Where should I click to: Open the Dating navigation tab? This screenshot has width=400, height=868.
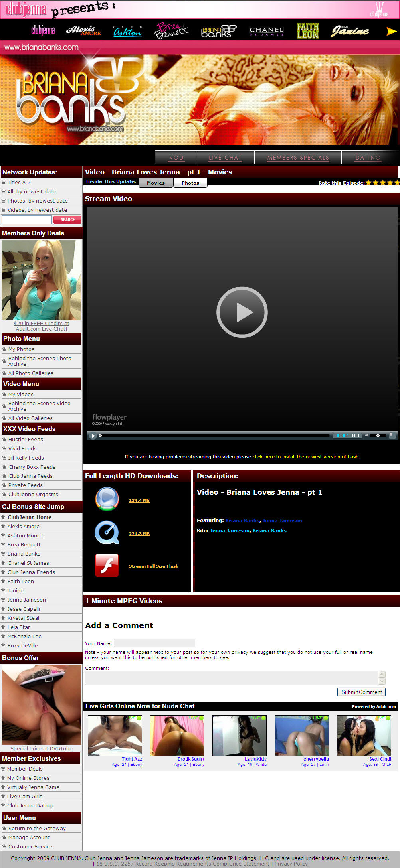point(368,157)
